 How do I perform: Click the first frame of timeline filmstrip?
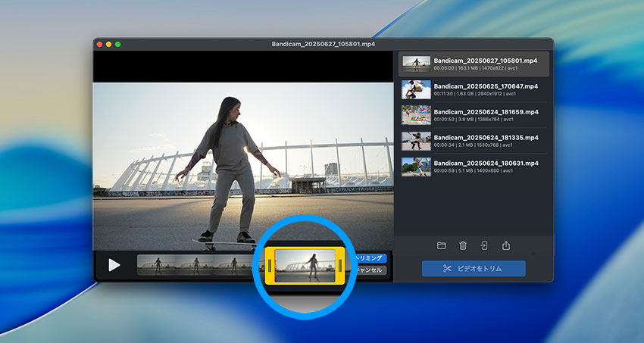click(156, 264)
